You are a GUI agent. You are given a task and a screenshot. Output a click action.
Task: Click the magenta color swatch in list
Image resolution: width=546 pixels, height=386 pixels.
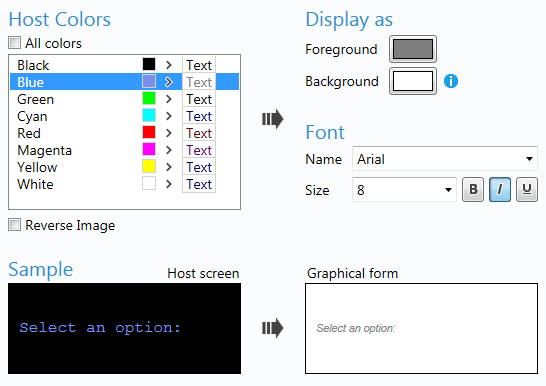[149, 149]
